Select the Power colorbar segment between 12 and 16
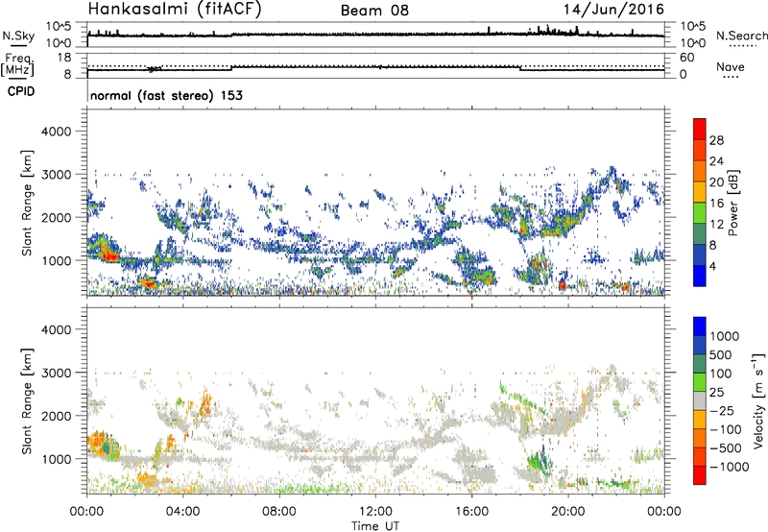Screen dimensions: 768x532 click(x=700, y=212)
